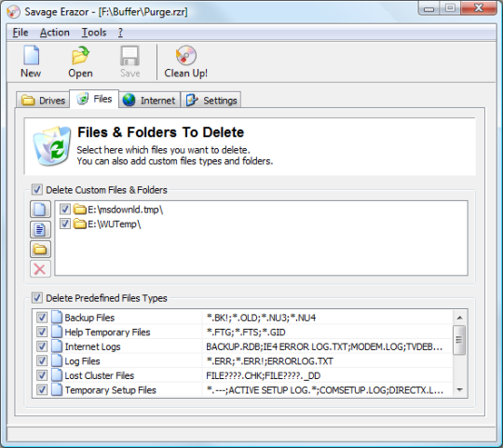Select the E:\msdownld.tmp\ path text
Viewport: 503px width, 448px height.
(x=126, y=210)
